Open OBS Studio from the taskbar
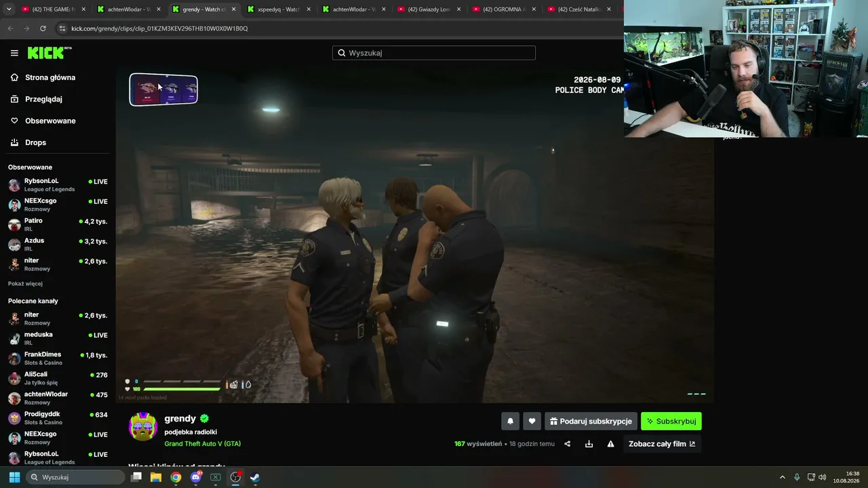Viewport: 868px width, 488px height. [x=235, y=477]
